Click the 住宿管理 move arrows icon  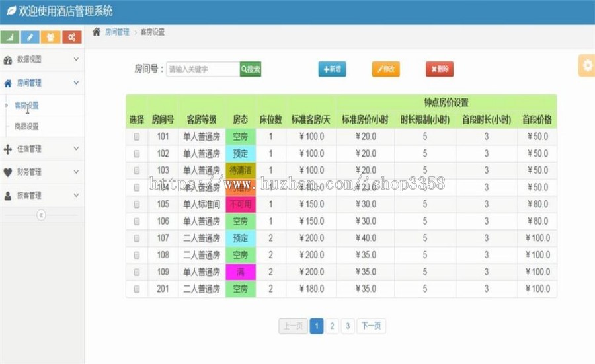[x=7, y=149]
